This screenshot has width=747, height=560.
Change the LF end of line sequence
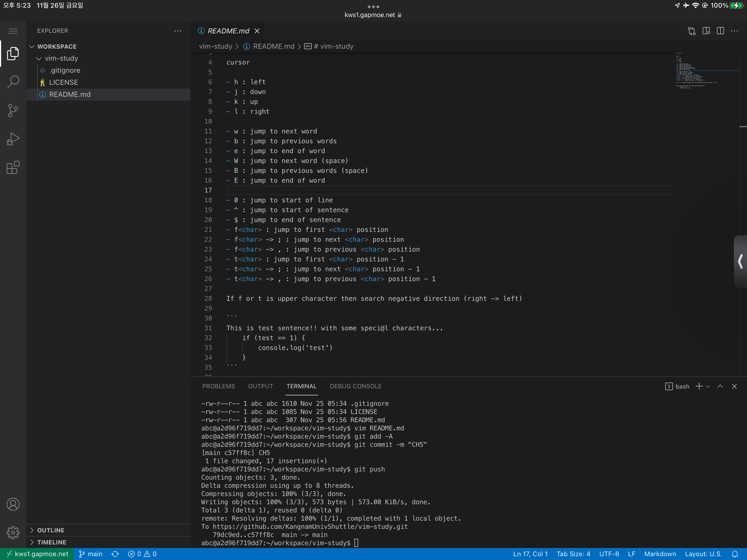click(x=632, y=554)
